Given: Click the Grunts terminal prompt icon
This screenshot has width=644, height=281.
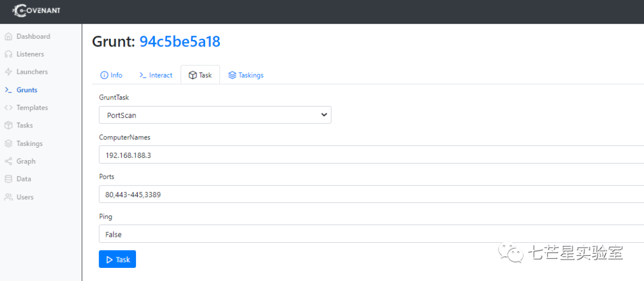Looking at the screenshot, I should 8,90.
